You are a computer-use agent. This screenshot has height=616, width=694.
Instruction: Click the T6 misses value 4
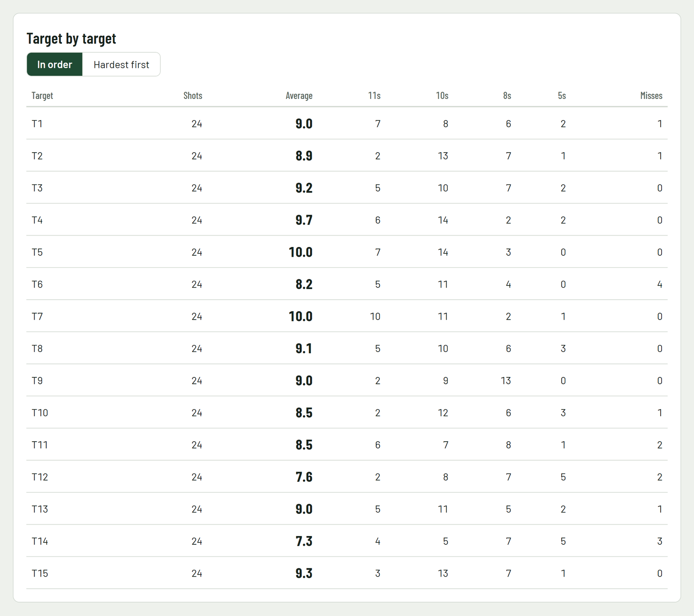click(660, 284)
